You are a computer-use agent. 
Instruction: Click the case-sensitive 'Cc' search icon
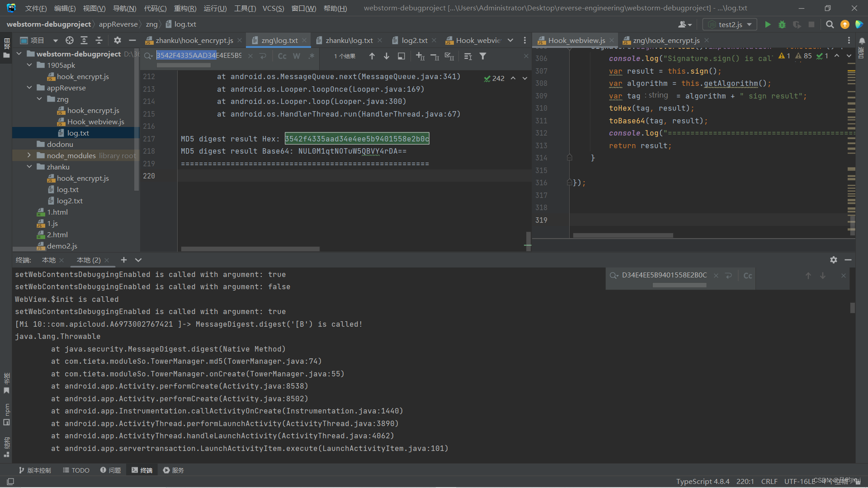point(281,56)
